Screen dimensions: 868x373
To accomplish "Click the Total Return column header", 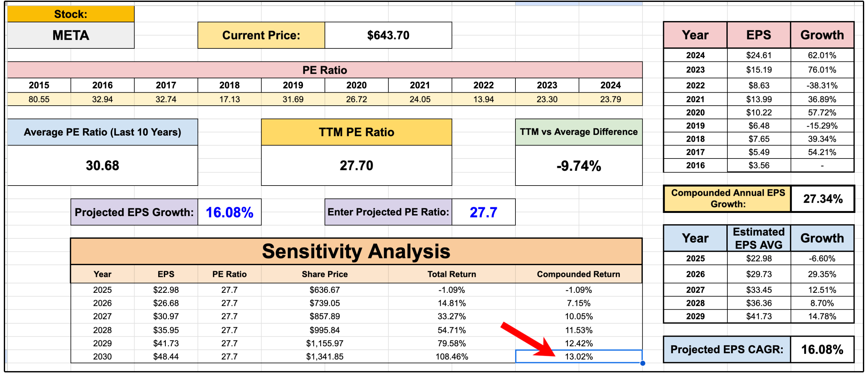I will tap(451, 274).
